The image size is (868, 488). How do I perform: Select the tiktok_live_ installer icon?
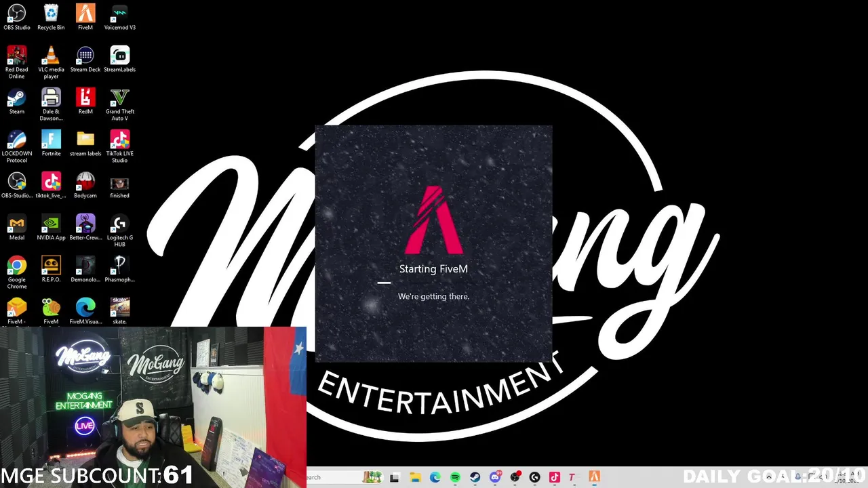point(51,186)
